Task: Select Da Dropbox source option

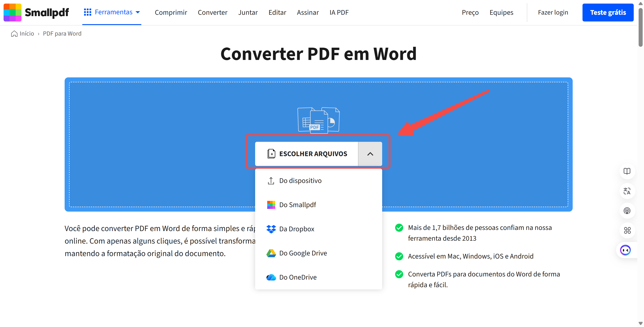Action: [x=318, y=229]
